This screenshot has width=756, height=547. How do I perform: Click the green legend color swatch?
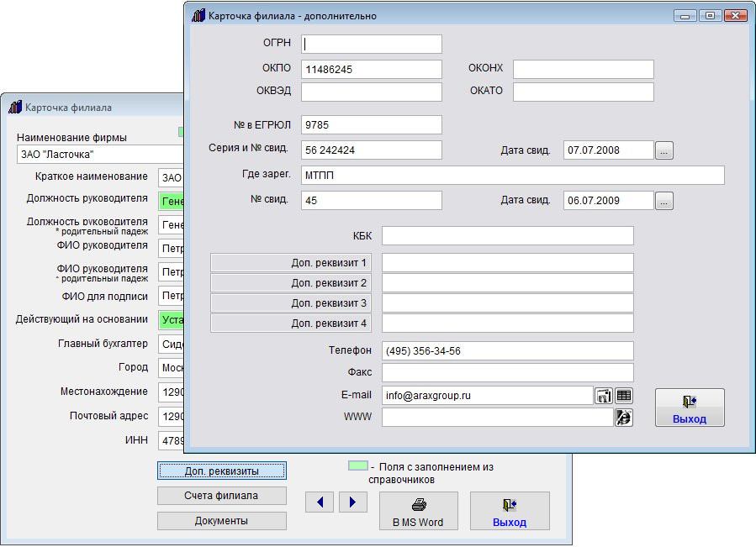pyautogui.click(x=357, y=466)
